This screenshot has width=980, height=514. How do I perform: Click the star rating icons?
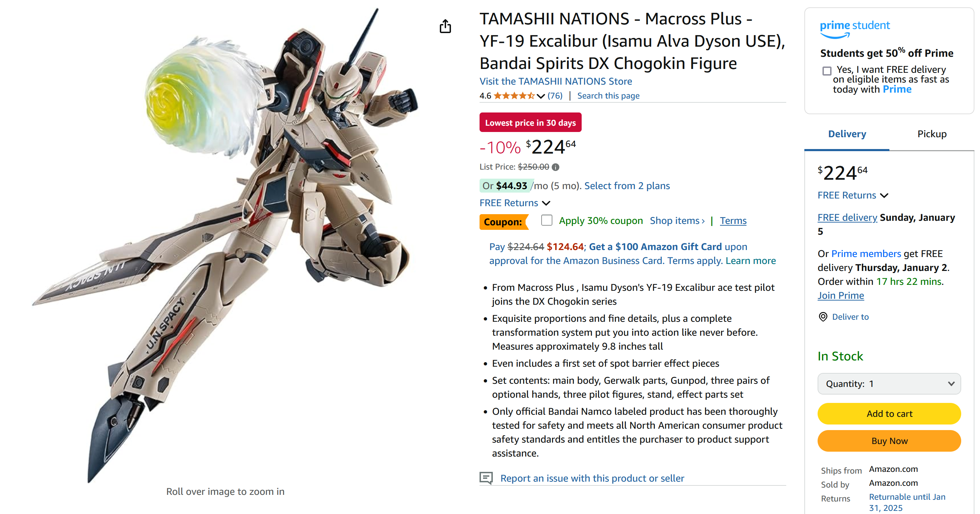coord(514,96)
